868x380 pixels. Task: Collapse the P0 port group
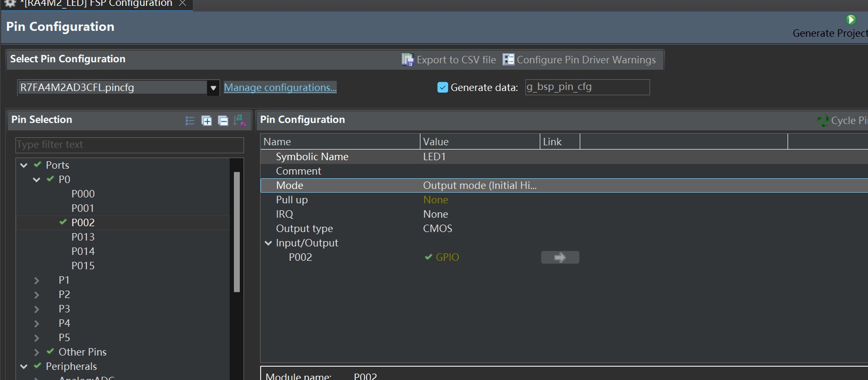pos(37,180)
